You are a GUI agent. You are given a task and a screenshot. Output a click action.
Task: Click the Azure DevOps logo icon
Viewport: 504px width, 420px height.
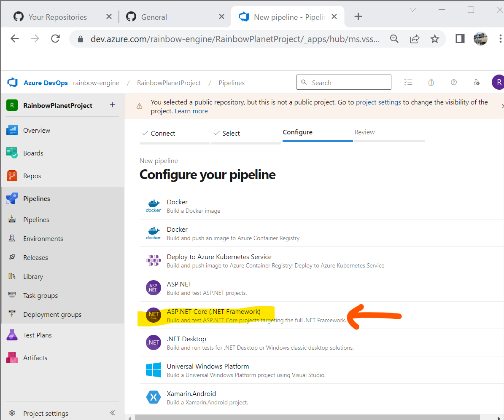click(12, 83)
